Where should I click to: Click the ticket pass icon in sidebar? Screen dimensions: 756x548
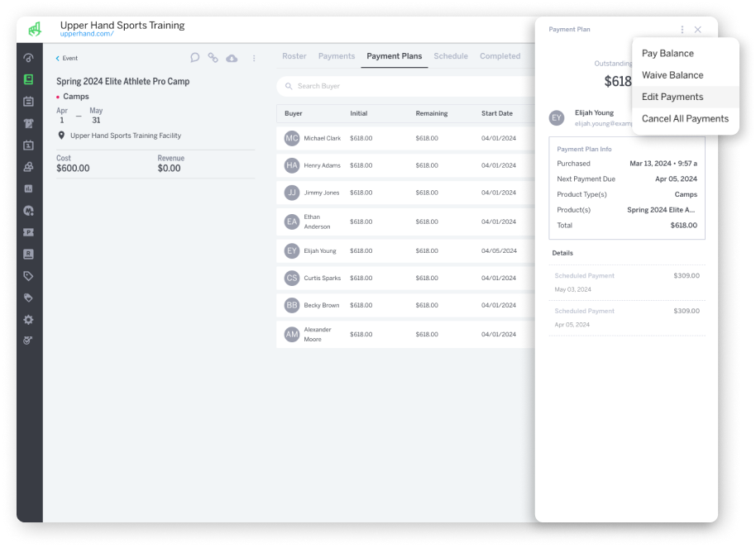coord(29,232)
